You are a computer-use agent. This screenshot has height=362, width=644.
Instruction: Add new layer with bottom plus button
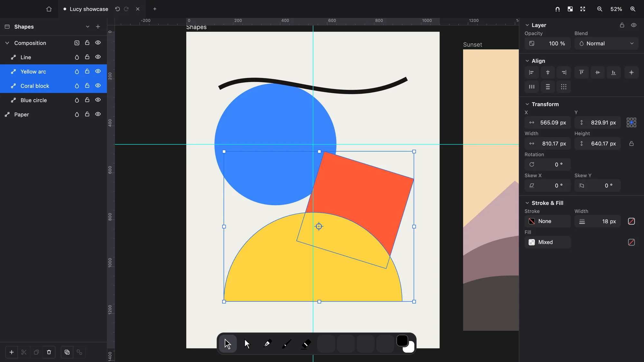12,352
